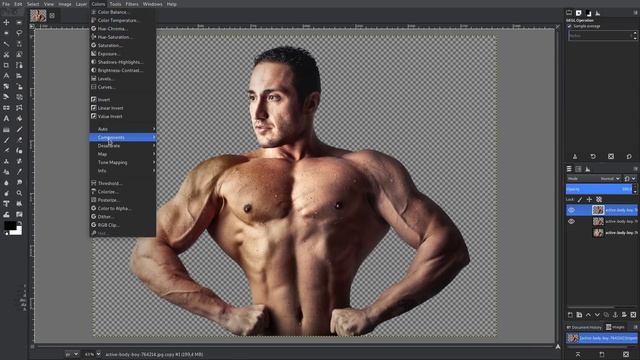
Task: Switch to Document History tab
Action: [x=584, y=327]
